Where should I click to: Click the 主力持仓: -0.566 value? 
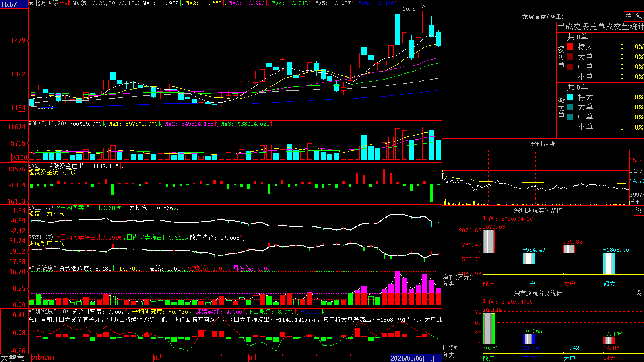click(x=151, y=208)
